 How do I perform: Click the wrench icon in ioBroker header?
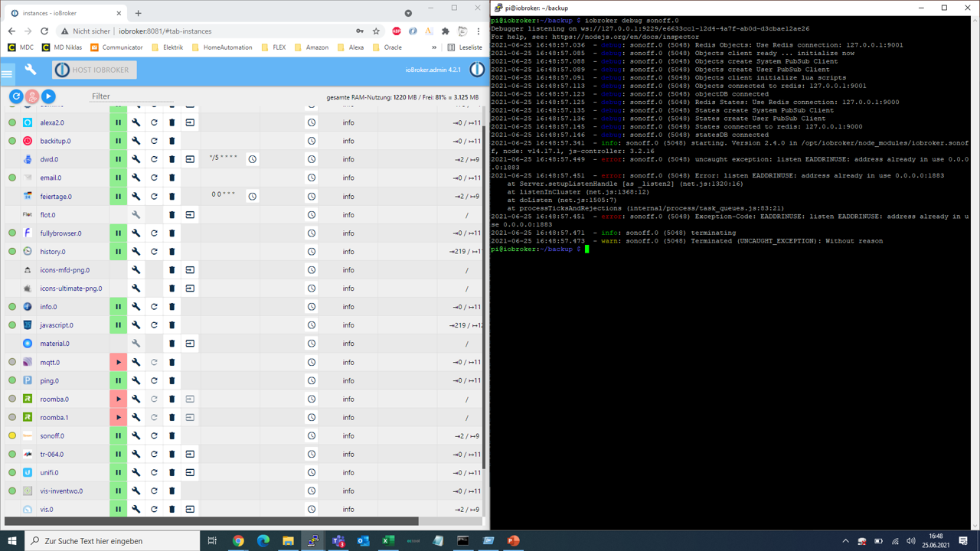point(31,70)
